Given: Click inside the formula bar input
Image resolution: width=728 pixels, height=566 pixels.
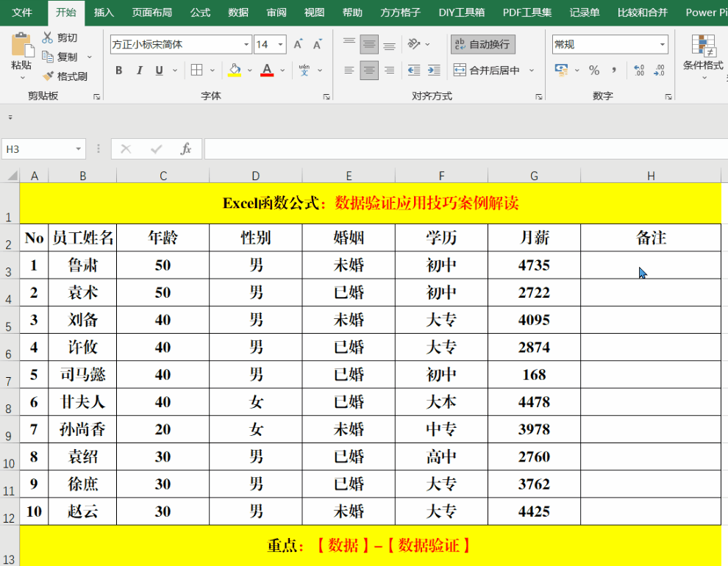Looking at the screenshot, I should [466, 149].
